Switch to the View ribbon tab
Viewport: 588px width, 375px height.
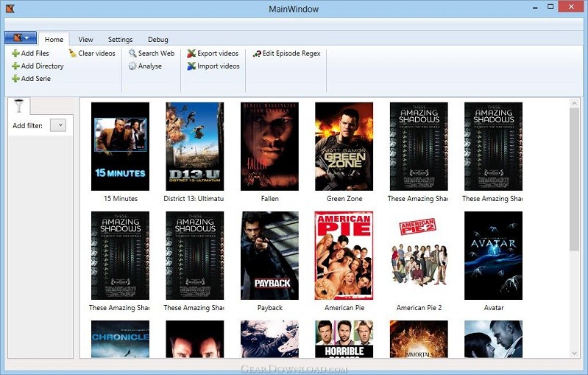point(85,39)
